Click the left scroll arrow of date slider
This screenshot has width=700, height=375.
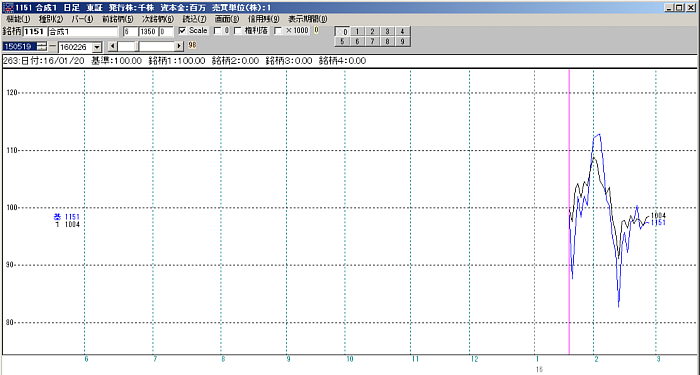click(112, 46)
